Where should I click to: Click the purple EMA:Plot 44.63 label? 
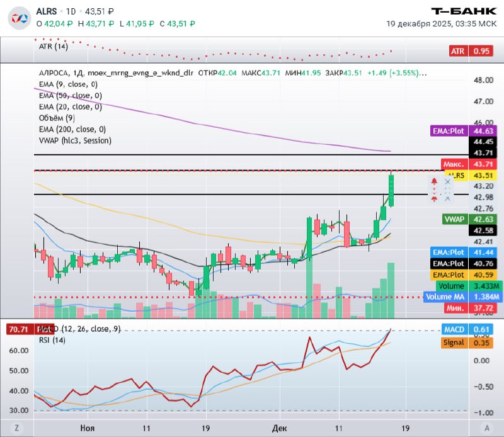(464, 131)
